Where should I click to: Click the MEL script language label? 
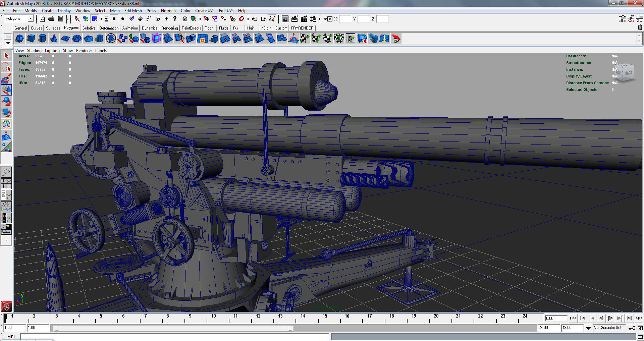(12, 337)
